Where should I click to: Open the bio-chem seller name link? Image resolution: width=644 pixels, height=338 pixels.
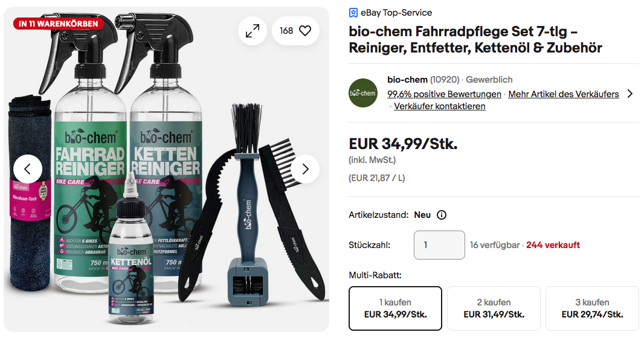(407, 80)
